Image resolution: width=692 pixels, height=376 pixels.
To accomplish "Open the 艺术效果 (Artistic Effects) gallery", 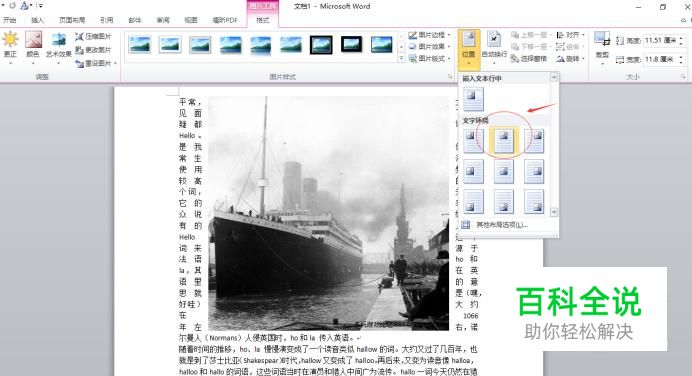I will [59, 46].
